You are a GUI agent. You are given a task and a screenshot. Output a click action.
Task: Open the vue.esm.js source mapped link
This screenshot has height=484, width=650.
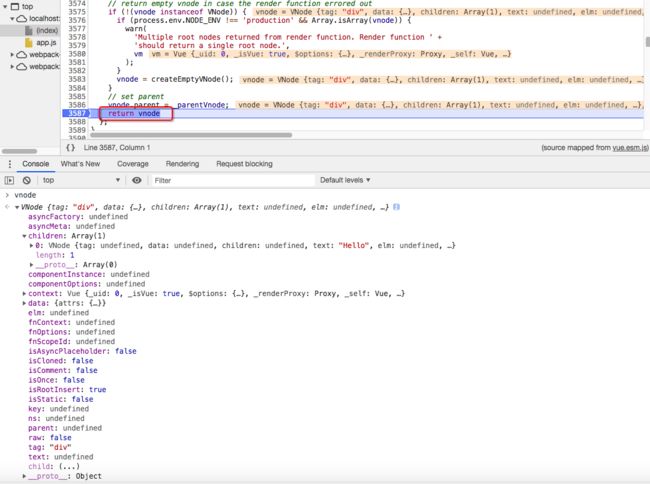point(630,148)
